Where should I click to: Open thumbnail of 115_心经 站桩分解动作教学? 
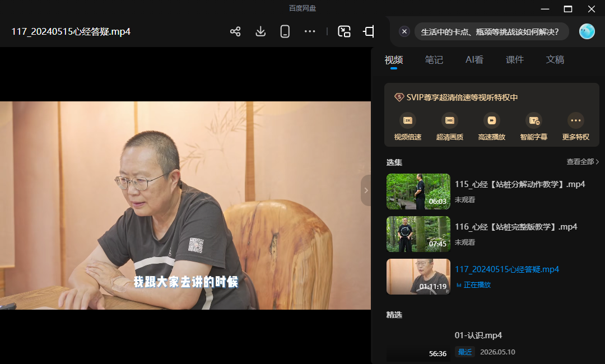(418, 192)
